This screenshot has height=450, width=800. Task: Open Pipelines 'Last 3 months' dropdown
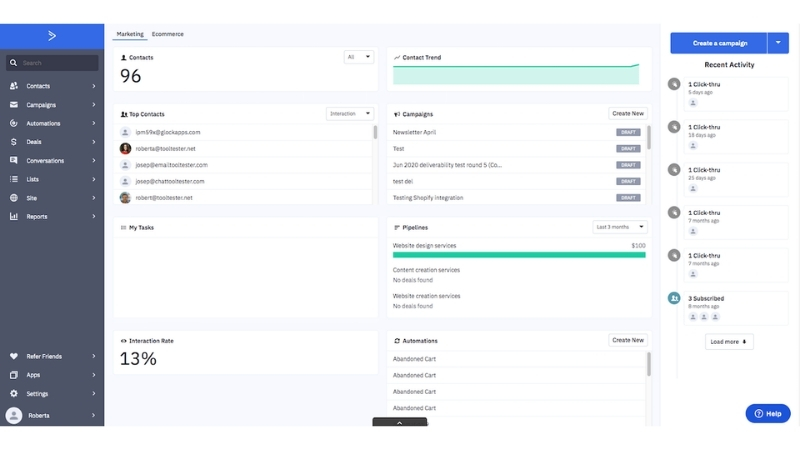[620, 227]
